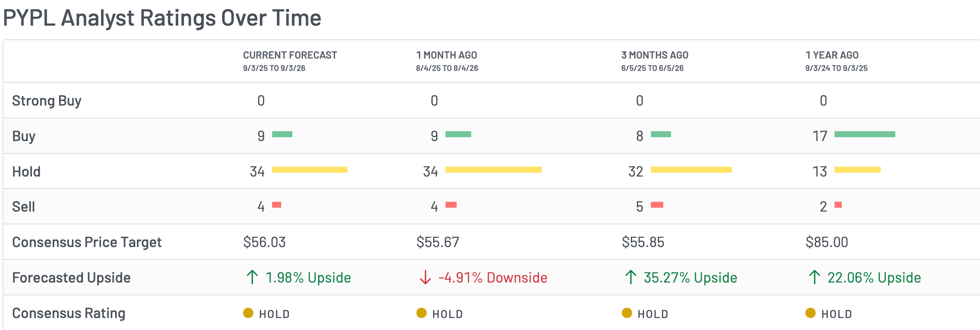This screenshot has height=330, width=980.
Task: Click the '1.98% Upside' text
Action: (308, 278)
